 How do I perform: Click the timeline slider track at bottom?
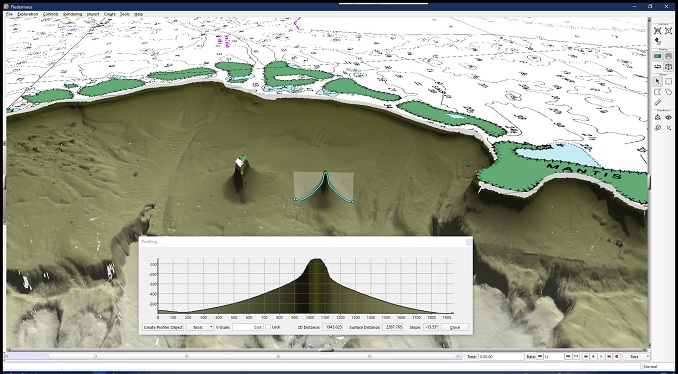232,357
